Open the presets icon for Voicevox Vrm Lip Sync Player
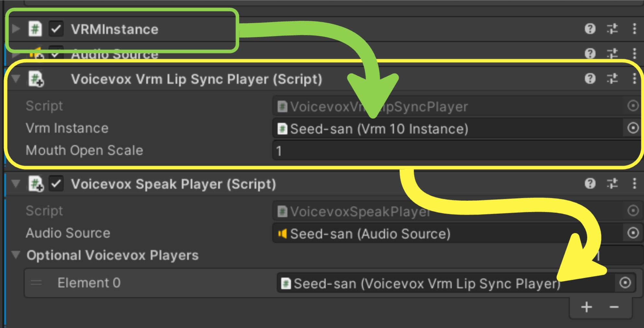 (612, 79)
